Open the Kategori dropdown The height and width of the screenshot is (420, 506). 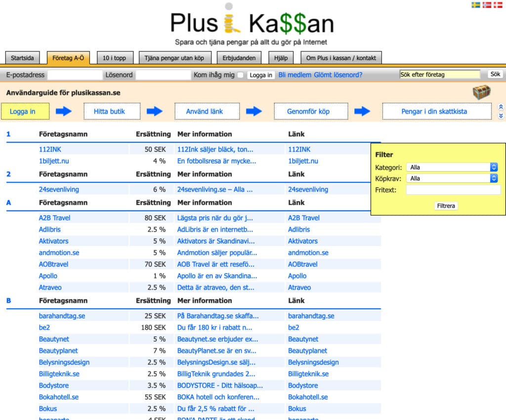tap(452, 167)
